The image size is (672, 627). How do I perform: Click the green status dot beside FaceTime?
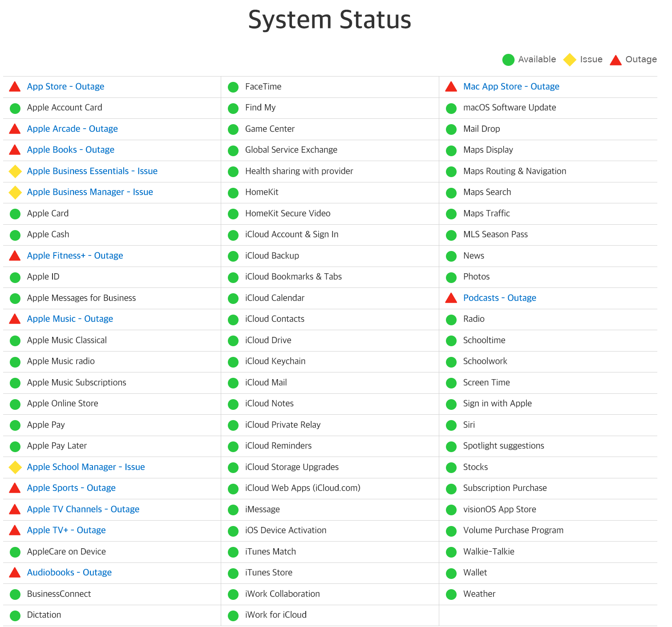coord(233,87)
